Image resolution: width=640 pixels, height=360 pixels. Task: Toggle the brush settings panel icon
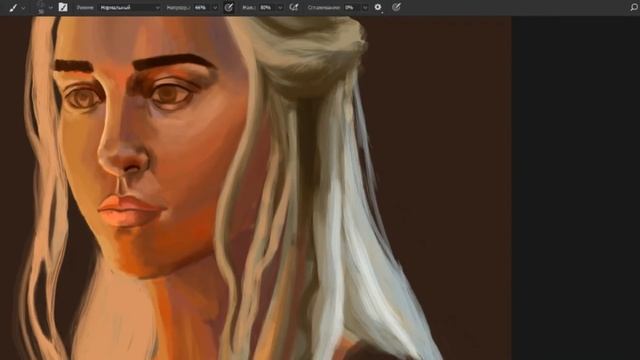(x=63, y=7)
